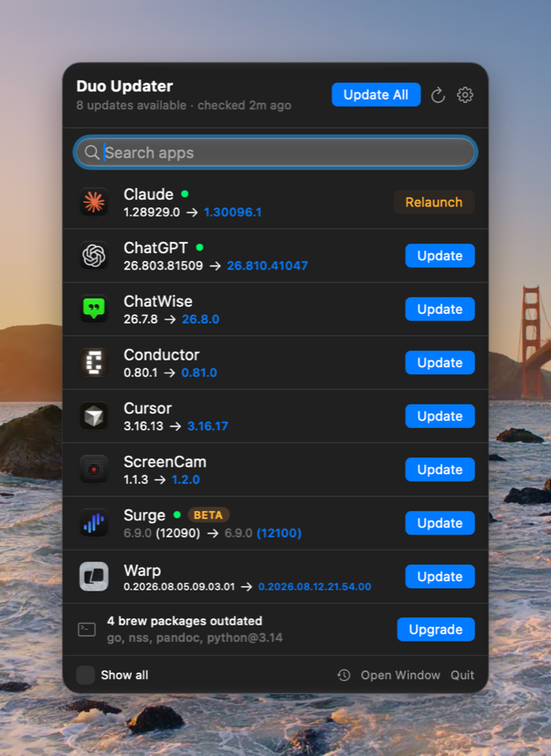The image size is (551, 756).
Task: Click the Warp app icon
Action: pyautogui.click(x=94, y=577)
